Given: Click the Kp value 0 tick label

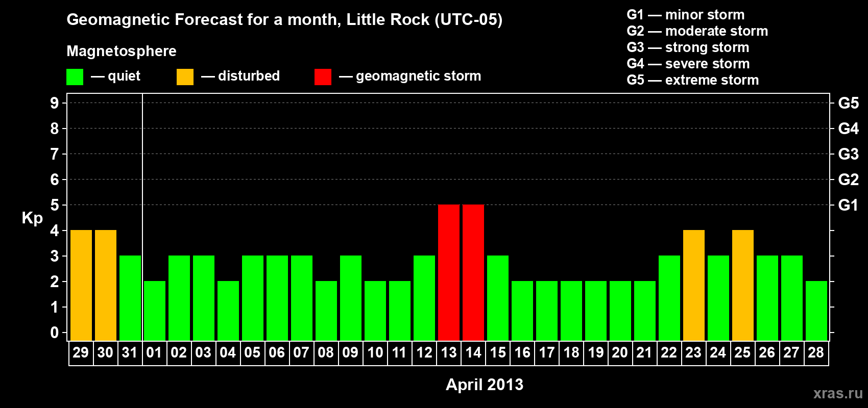Looking at the screenshot, I should (55, 333).
